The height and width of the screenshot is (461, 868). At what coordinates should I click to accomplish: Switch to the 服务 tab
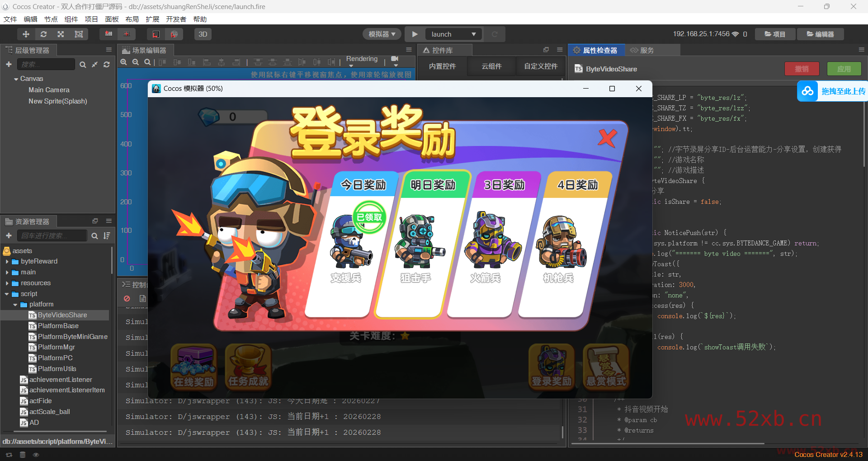click(647, 50)
